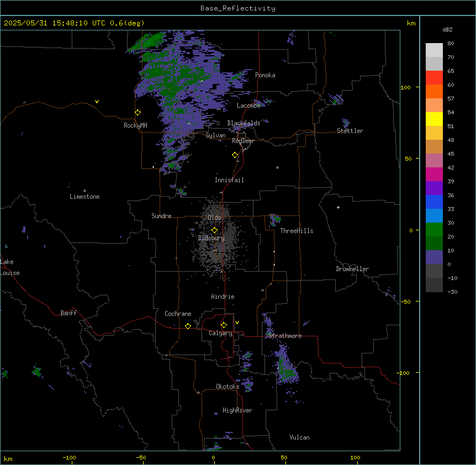Click the 80 value on dBZ legend
The image size is (476, 465).
pyautogui.click(x=451, y=44)
